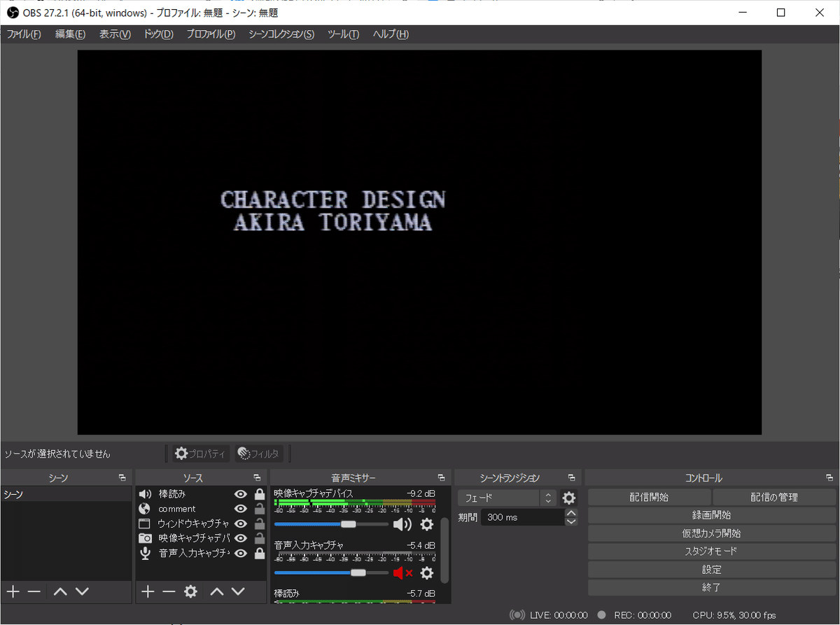Viewport: 840px width, 625px height.
Task: Start virtual camera with 仮想カメラ開始
Action: click(x=712, y=533)
